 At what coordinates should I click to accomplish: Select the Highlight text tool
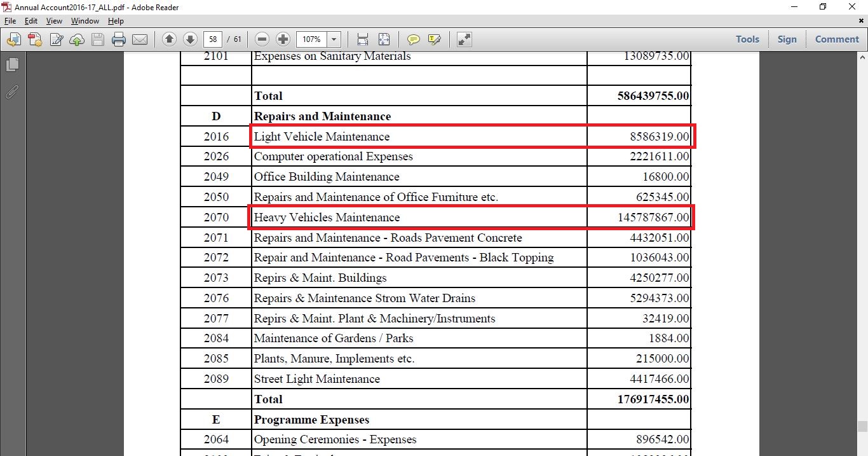(x=435, y=39)
